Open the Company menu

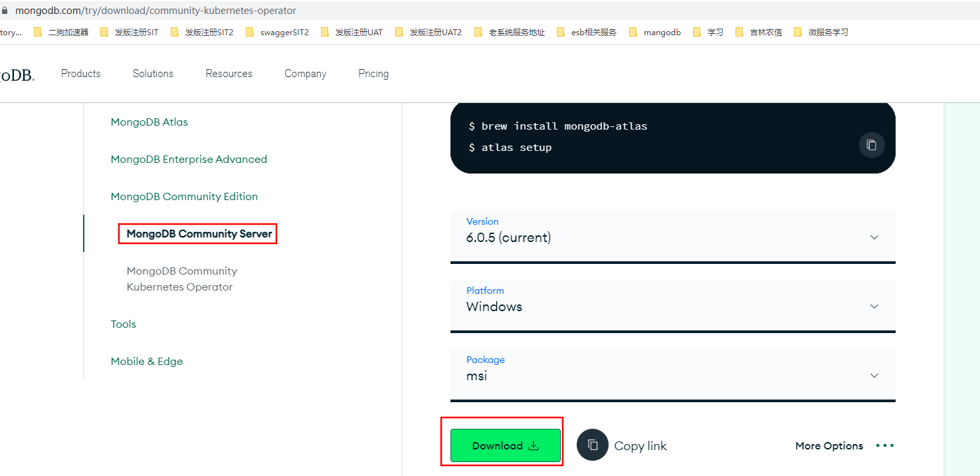coord(306,74)
